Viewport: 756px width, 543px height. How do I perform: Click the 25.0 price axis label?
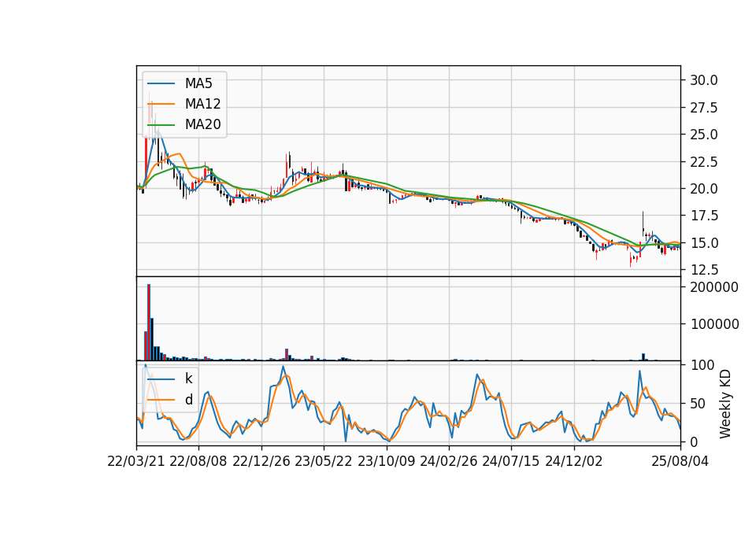(x=703, y=135)
